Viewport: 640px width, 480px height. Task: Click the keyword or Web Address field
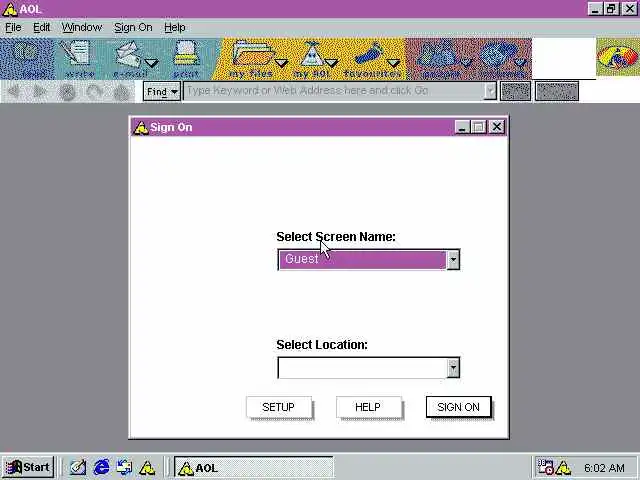[x=334, y=91]
